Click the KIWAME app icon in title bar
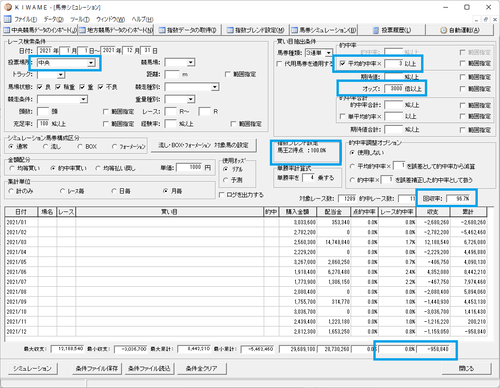This screenshot has width=500, height=388. point(8,7)
